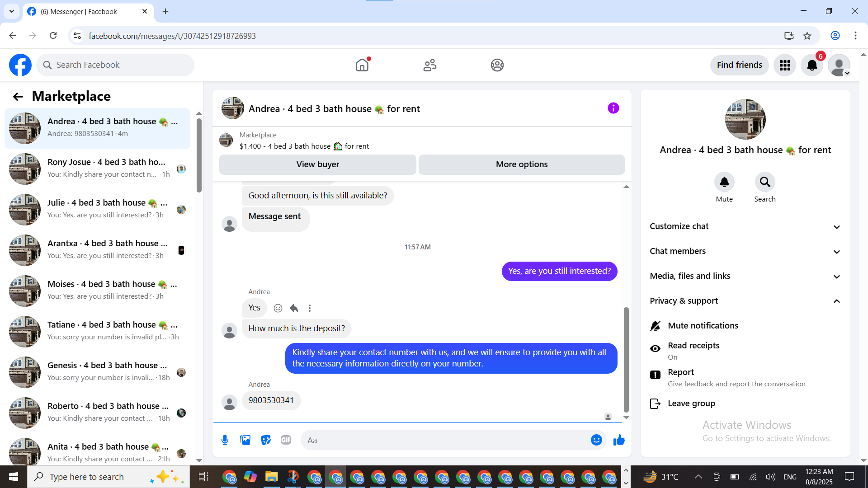Click the View buyer button
Viewport: 868px width, 488px height.
click(317, 164)
